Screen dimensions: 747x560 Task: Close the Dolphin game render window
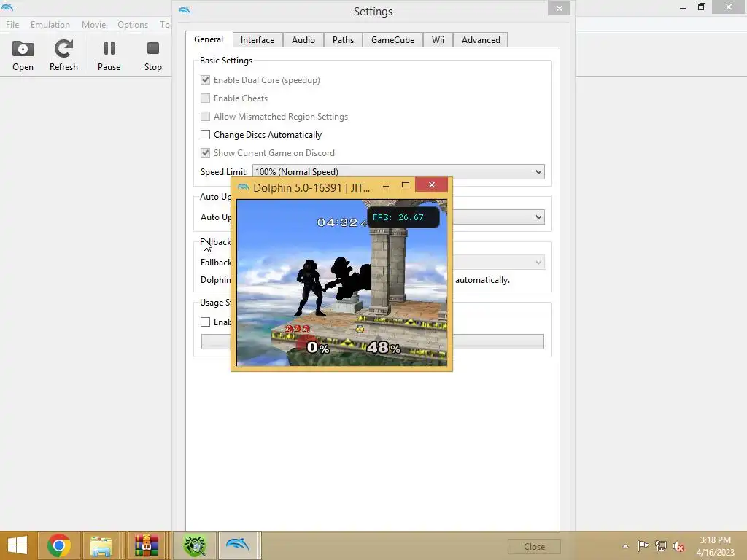432,184
